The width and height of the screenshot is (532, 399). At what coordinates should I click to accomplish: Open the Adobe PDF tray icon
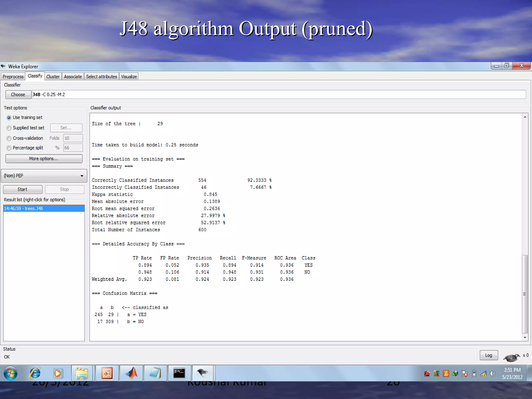click(427, 374)
